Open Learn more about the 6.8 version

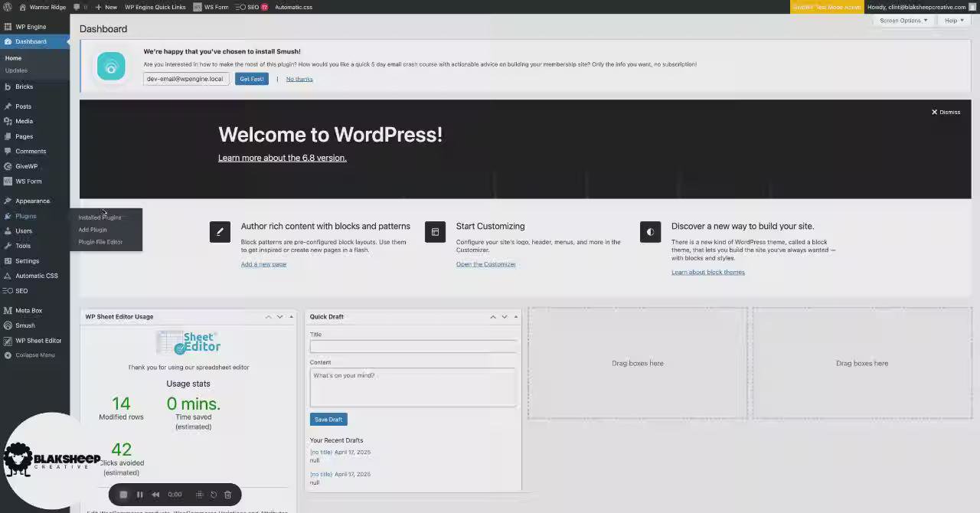tap(283, 158)
